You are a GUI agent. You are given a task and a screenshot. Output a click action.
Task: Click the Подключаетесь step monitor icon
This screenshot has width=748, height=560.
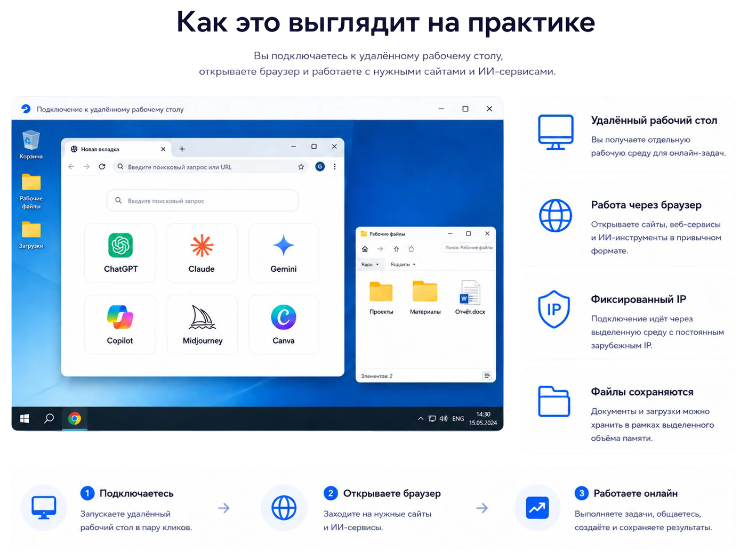click(x=44, y=508)
